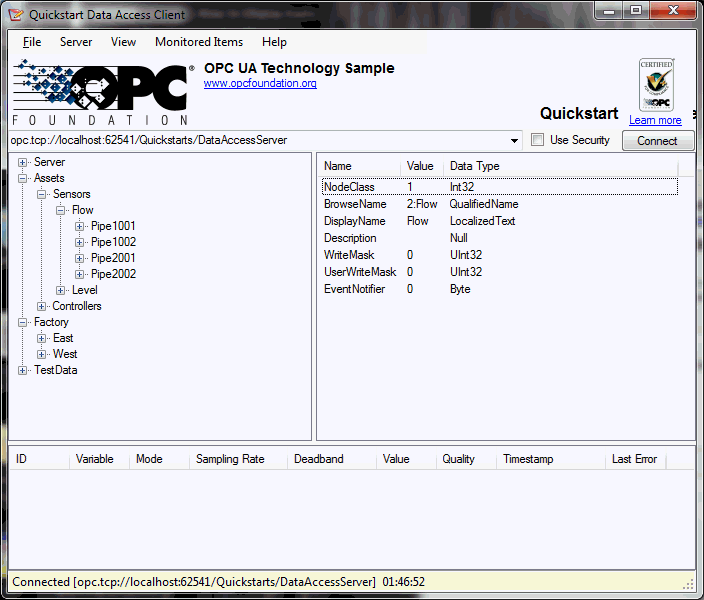Select the Controllers tree item
704x600 pixels.
pos(77,306)
